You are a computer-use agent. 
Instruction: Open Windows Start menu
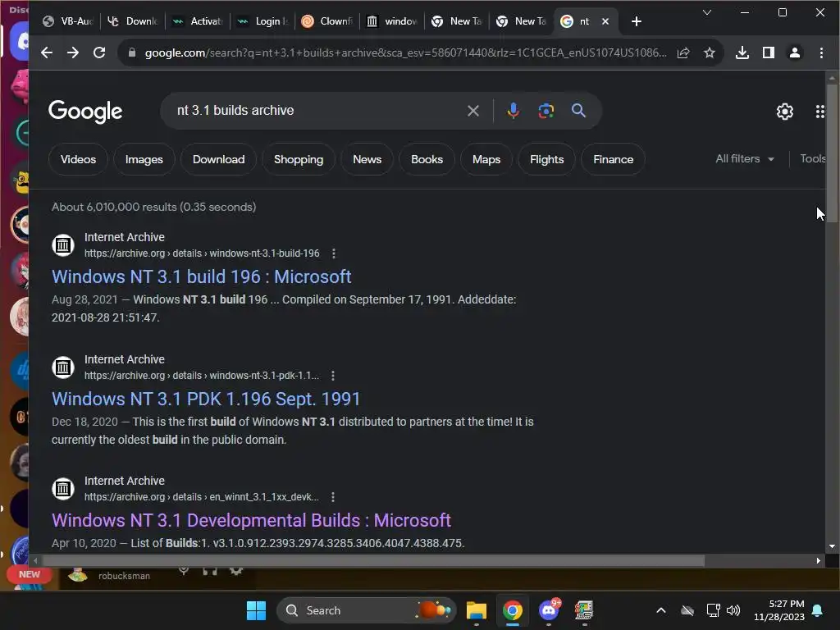click(256, 610)
